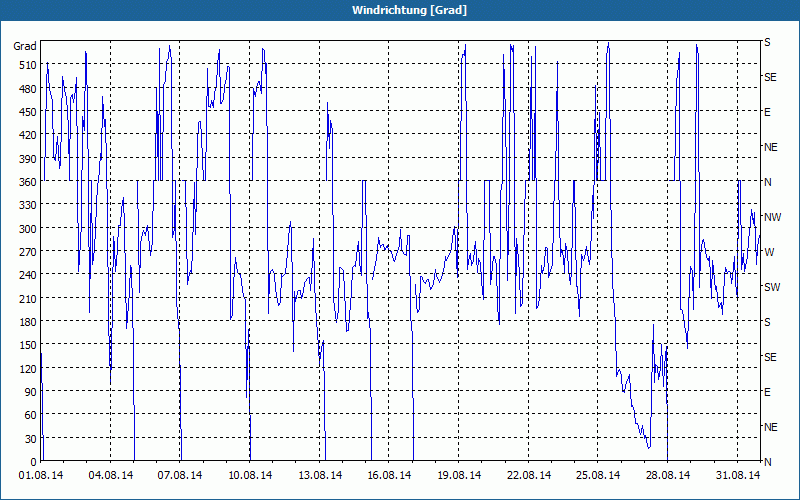Viewport: 800px width, 500px height.
Task: Click the 510 value on the Y axis
Action: click(28, 65)
